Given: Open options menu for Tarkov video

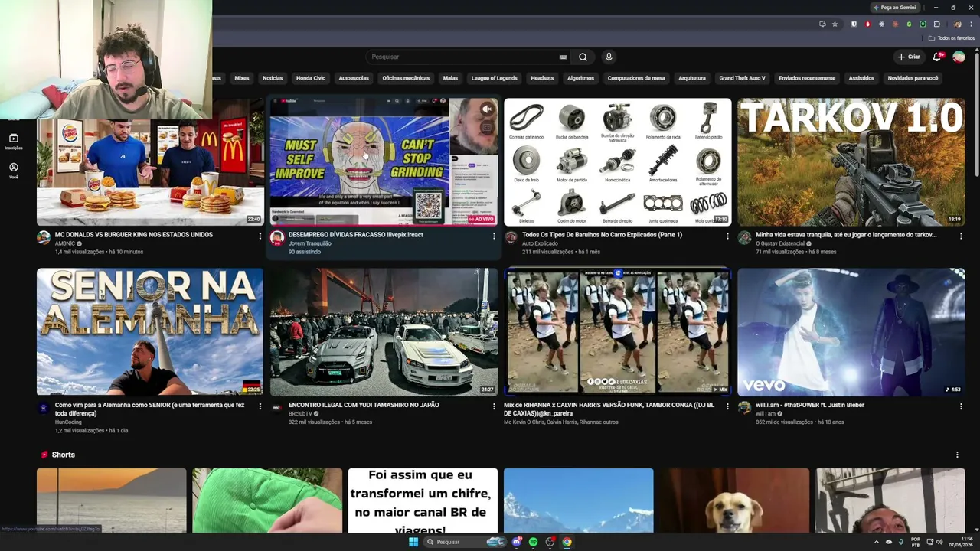Looking at the screenshot, I should pyautogui.click(x=961, y=236).
